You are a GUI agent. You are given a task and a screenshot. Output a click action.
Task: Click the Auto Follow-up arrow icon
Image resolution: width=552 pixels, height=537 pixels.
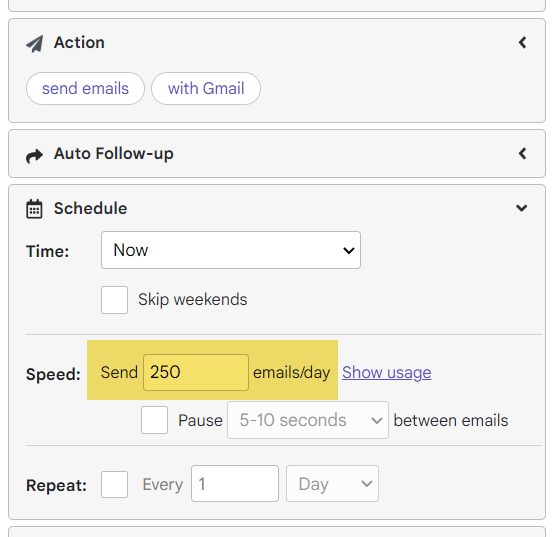click(34, 155)
